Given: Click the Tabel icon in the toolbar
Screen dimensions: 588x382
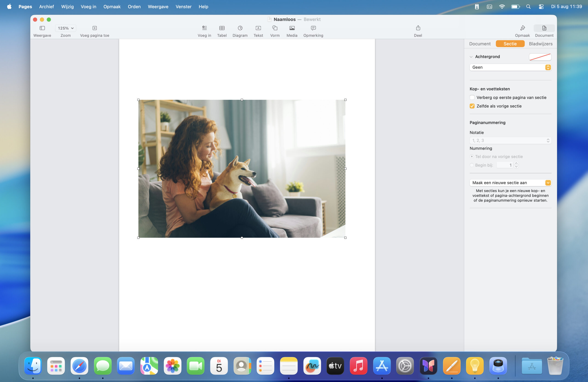Looking at the screenshot, I should [222, 28].
